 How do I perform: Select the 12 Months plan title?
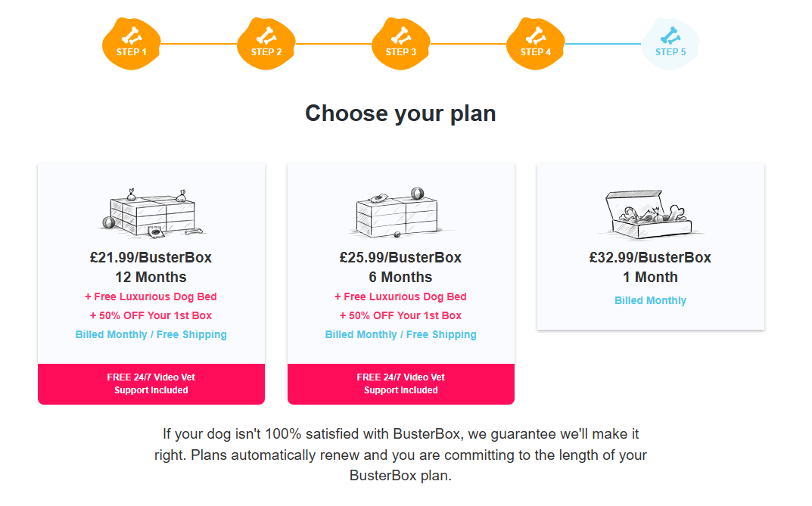point(151,277)
